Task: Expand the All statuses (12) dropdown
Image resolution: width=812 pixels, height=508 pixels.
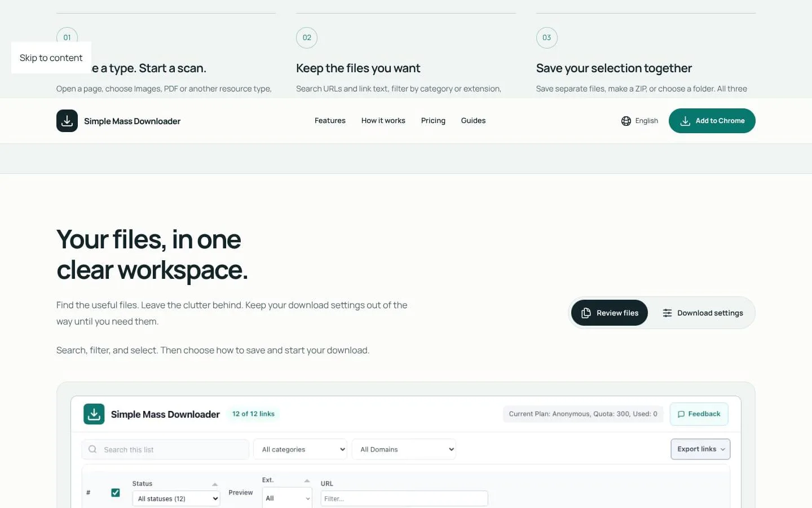Action: pyautogui.click(x=176, y=498)
